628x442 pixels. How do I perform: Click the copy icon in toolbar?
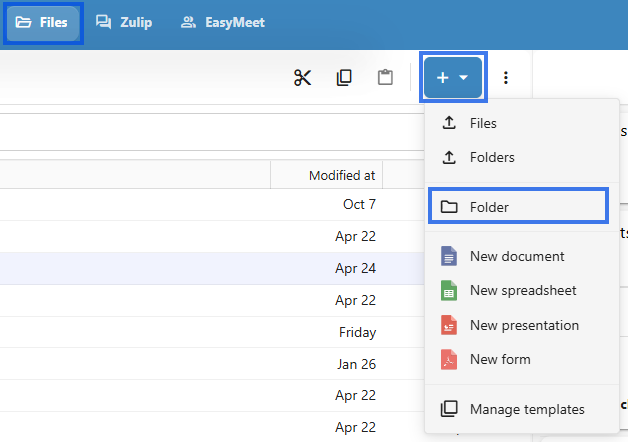(344, 78)
